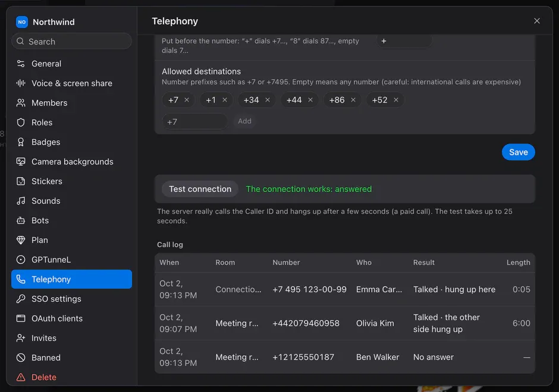
Task: Switch to the SSO settings label
Action: [x=56, y=299]
